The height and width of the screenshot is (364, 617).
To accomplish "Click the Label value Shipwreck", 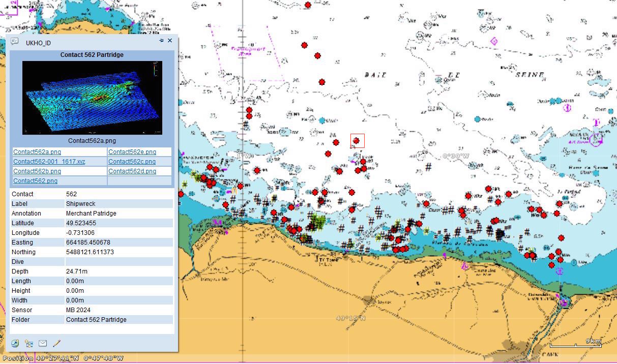I will click(x=80, y=204).
